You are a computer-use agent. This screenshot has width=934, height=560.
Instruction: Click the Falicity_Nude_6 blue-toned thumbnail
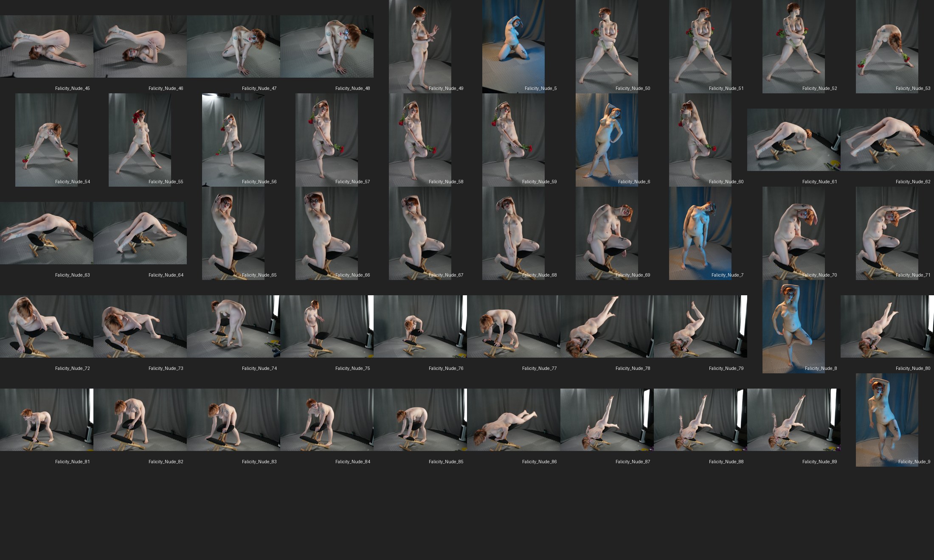click(x=607, y=140)
